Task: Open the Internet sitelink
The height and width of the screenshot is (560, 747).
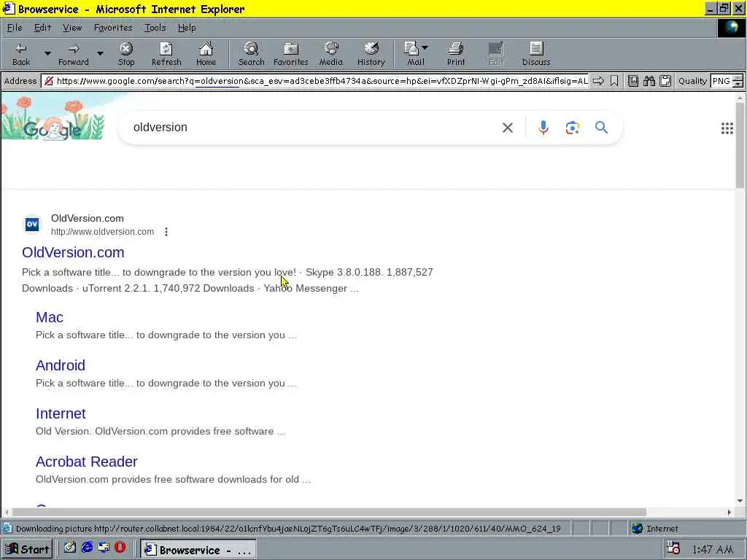Action: point(61,413)
